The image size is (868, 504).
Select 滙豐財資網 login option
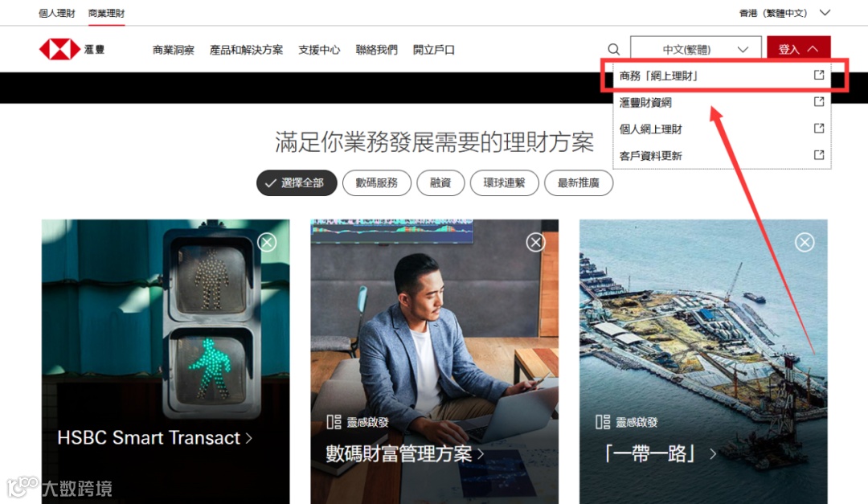point(722,102)
